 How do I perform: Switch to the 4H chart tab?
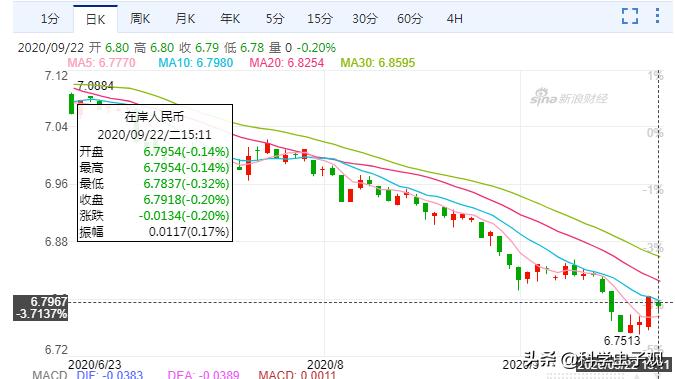pos(455,19)
